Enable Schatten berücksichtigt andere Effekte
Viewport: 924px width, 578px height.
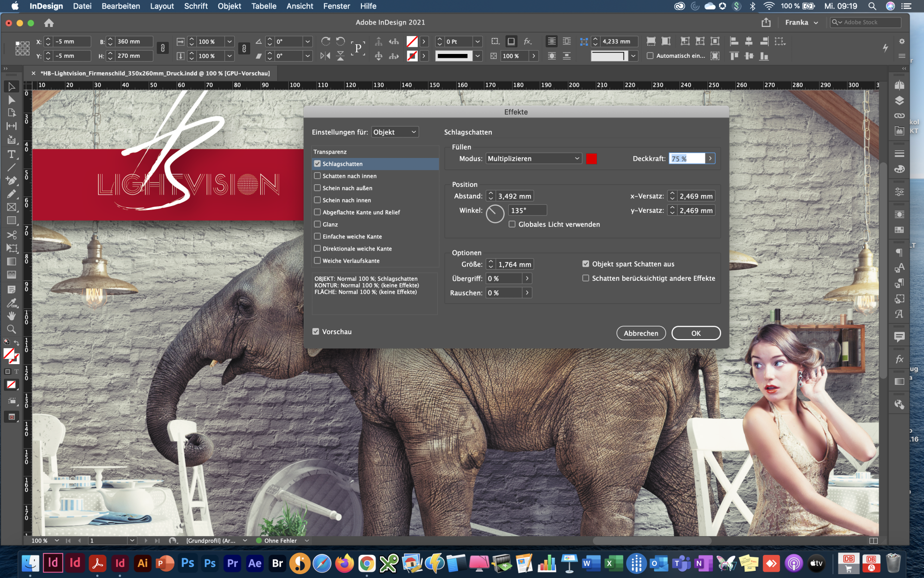586,278
